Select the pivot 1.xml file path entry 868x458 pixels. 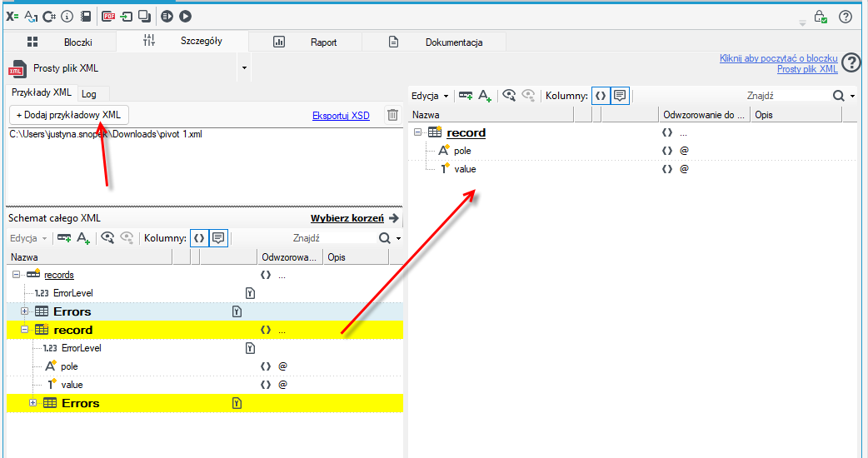(x=106, y=134)
